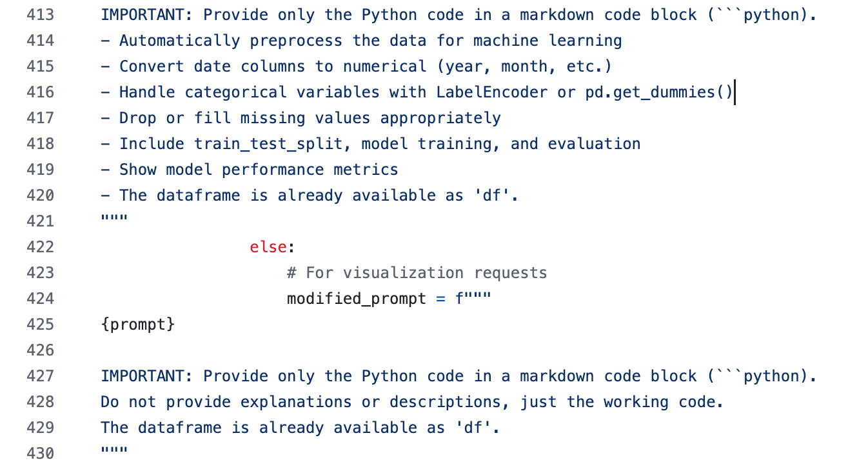868x471 pixels.
Task: Click the '# For visualization requests' comment
Action: point(417,273)
